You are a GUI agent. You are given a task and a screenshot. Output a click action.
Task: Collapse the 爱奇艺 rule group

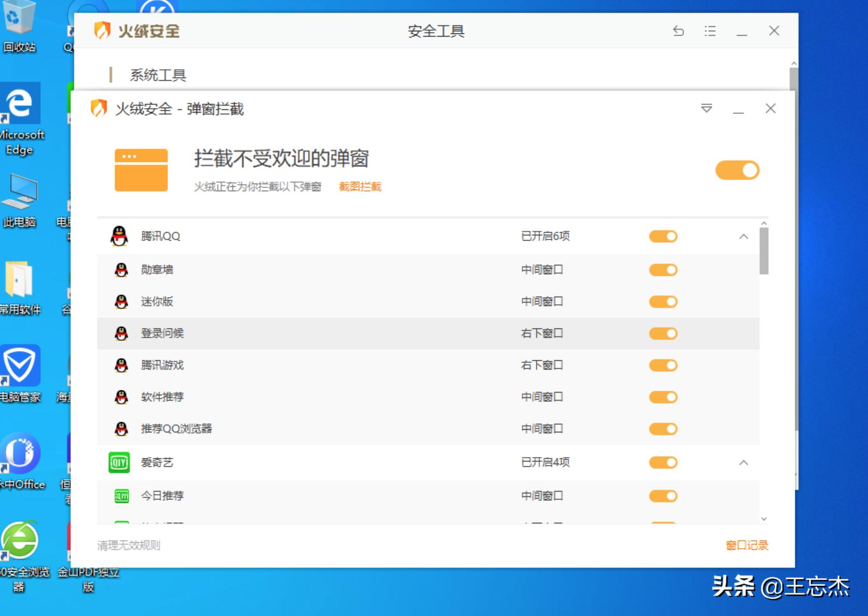pyautogui.click(x=744, y=462)
